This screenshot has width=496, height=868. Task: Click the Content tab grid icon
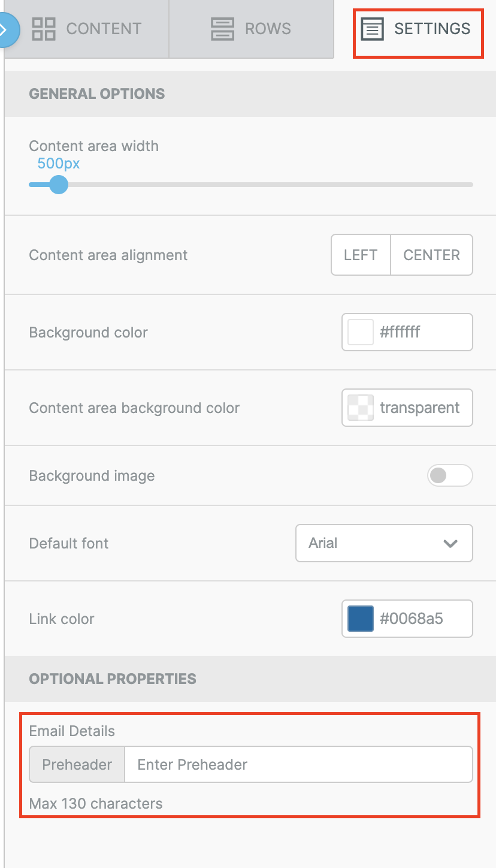[x=44, y=29]
